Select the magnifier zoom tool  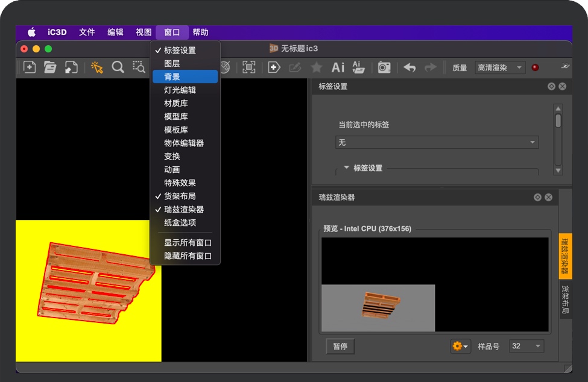[x=118, y=67]
